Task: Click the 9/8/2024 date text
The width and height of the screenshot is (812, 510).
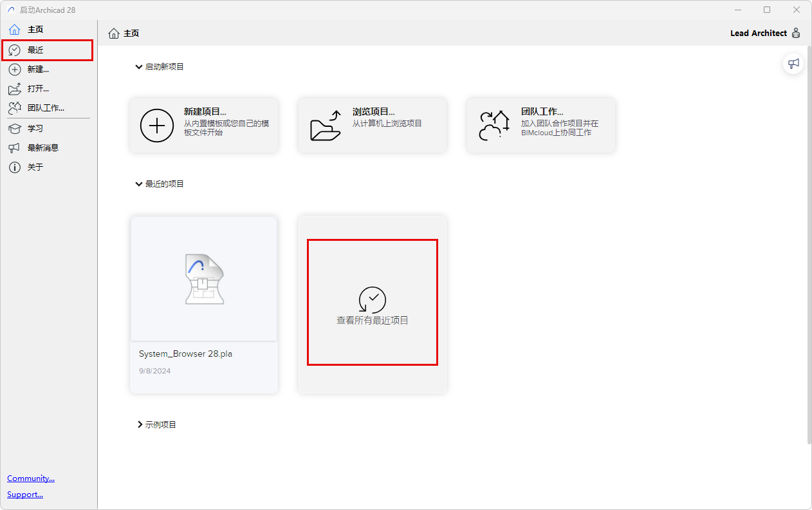Action: click(154, 371)
